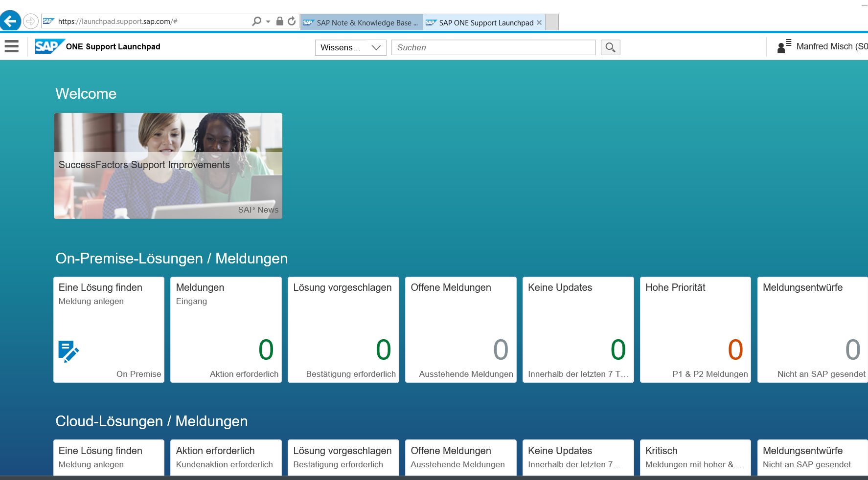The height and width of the screenshot is (480, 868).
Task: Open Cloud Eine Lösung finden tile
Action: (x=109, y=458)
